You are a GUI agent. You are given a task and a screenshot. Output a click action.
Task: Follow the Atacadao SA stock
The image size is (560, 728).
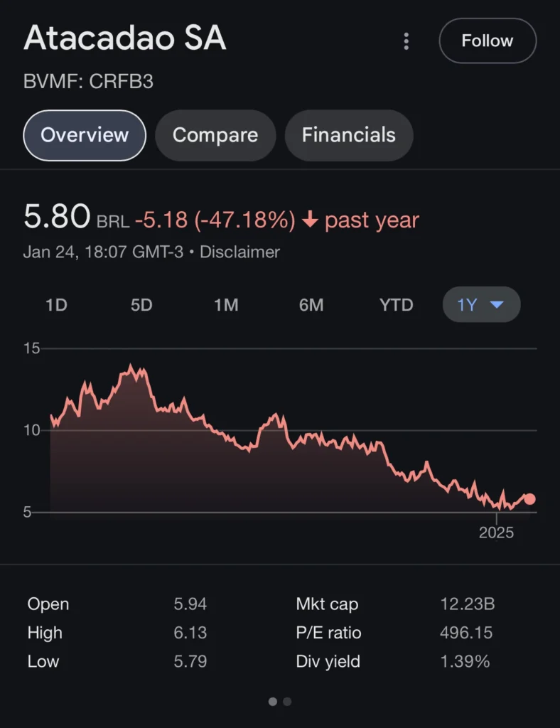pos(487,41)
